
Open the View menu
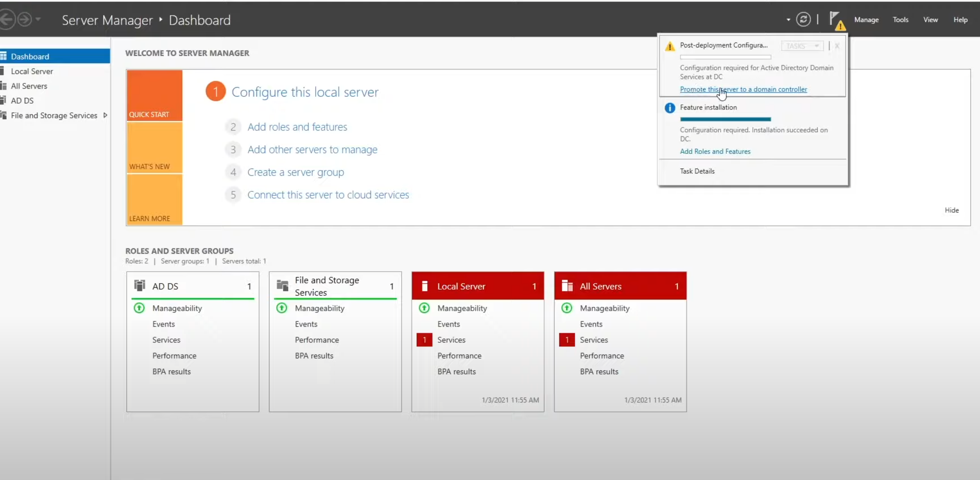click(x=931, y=20)
